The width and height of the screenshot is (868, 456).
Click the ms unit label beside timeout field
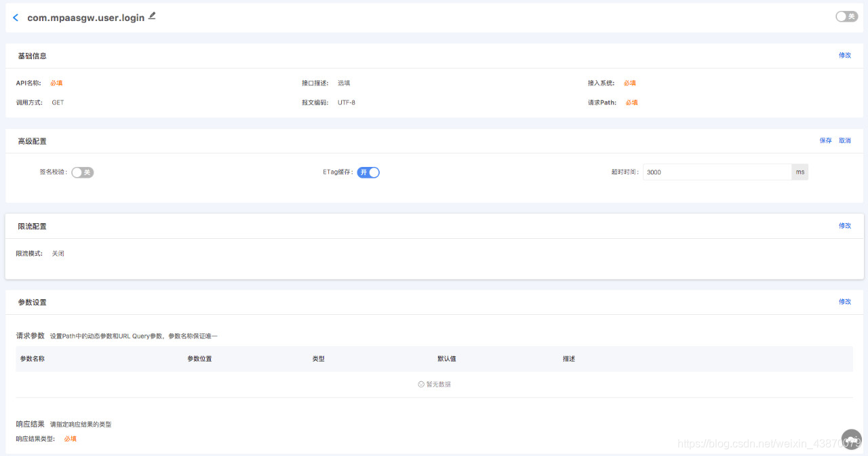(x=800, y=172)
